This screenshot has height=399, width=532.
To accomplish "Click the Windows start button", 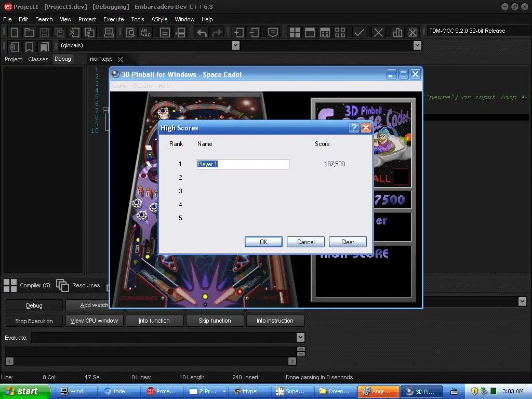I will [x=25, y=391].
